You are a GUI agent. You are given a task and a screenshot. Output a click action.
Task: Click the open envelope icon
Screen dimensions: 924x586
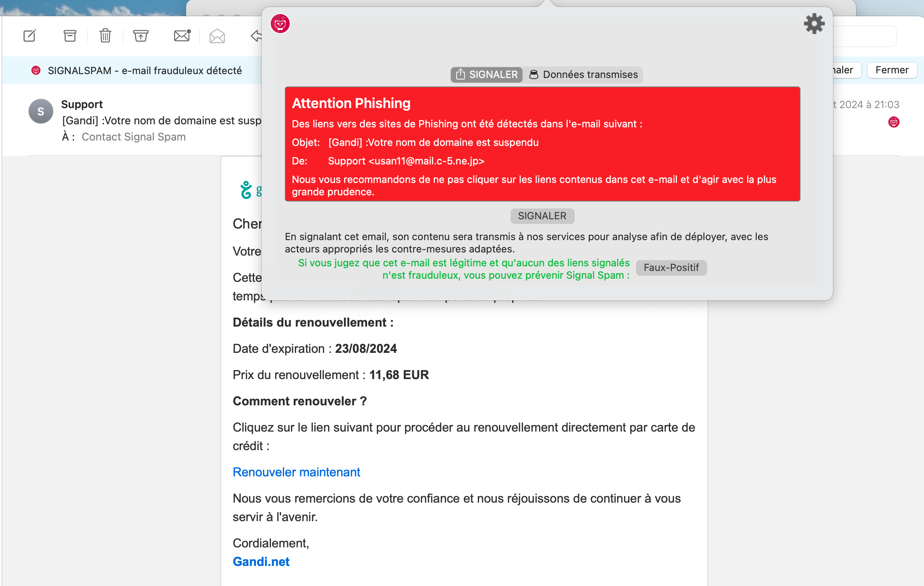click(x=217, y=36)
